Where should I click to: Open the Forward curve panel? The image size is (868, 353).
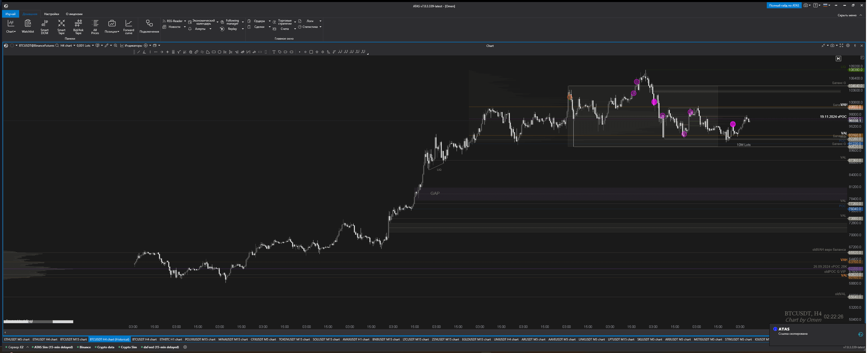(x=128, y=26)
